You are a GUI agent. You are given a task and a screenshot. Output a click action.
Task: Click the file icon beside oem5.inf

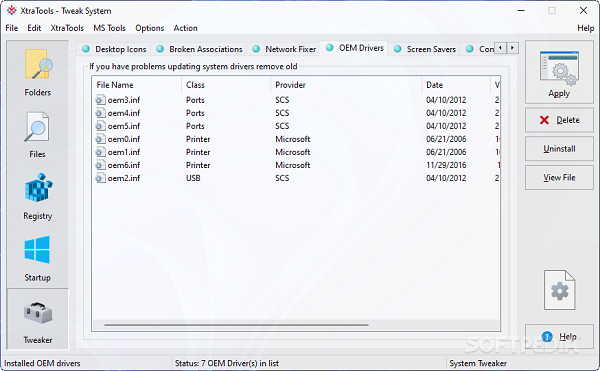[x=100, y=126]
